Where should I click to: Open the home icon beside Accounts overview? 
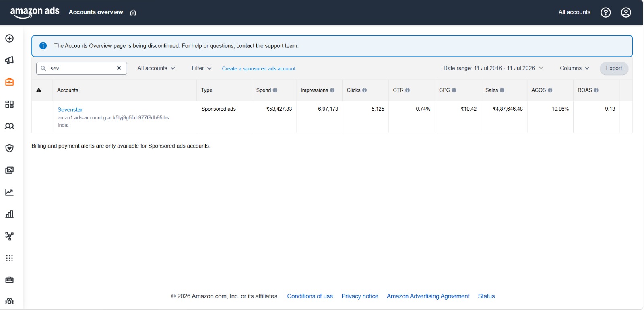tap(133, 12)
